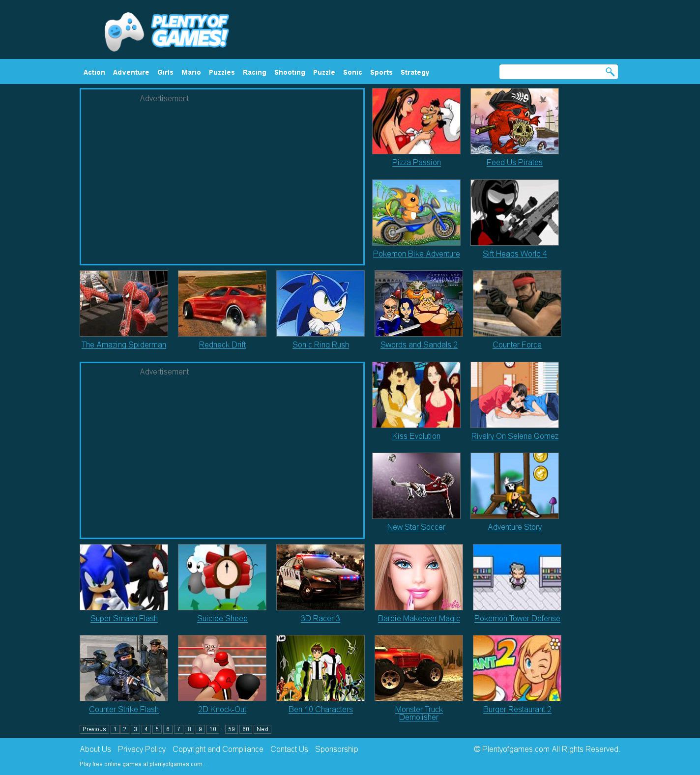
Task: Jump to page 10 in pagination
Action: pyautogui.click(x=213, y=729)
